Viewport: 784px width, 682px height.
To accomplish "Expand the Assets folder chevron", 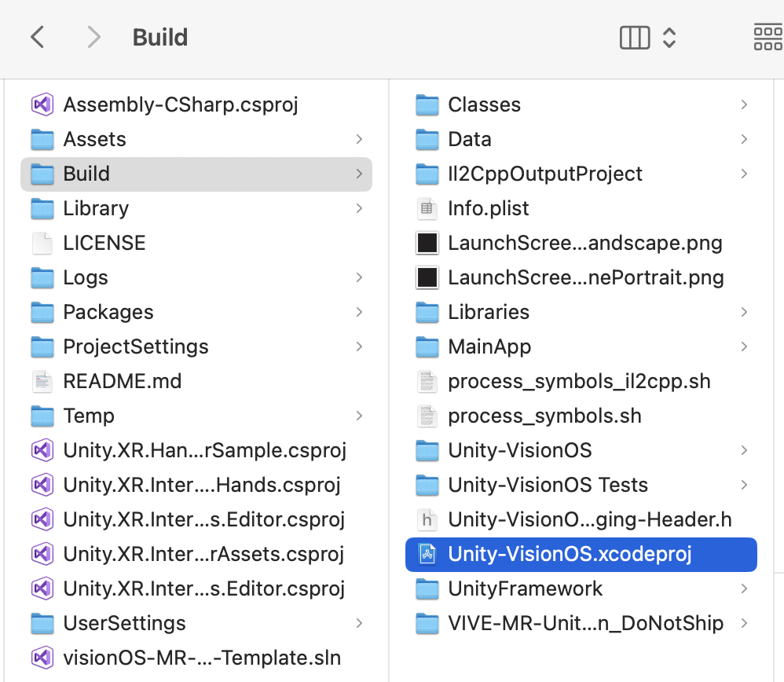I will point(359,139).
